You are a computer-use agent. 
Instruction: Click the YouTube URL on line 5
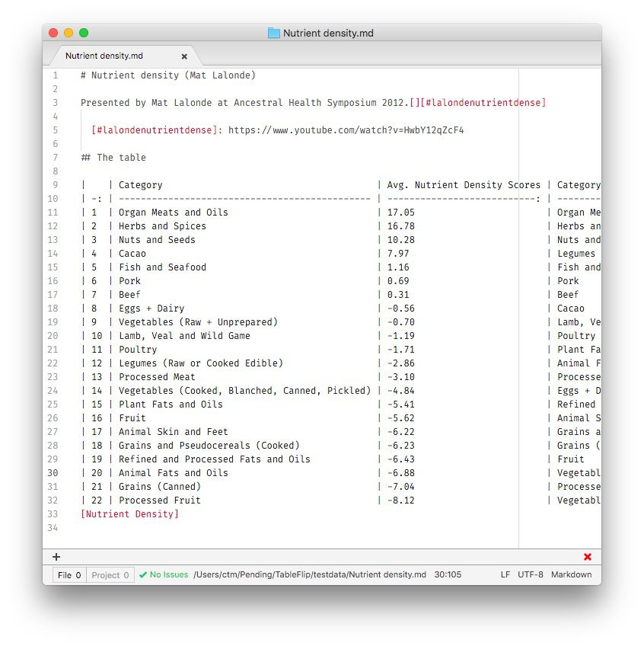346,130
